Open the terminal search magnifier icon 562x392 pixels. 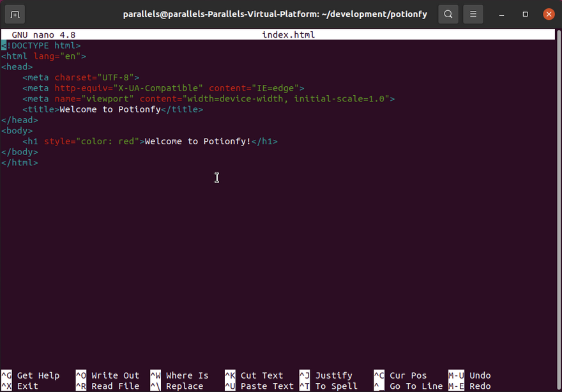448,14
